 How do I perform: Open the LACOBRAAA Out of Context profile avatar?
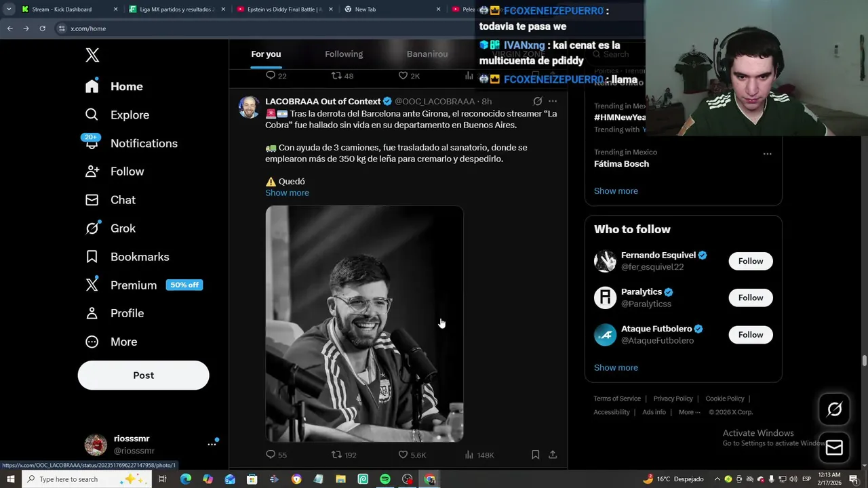(249, 107)
